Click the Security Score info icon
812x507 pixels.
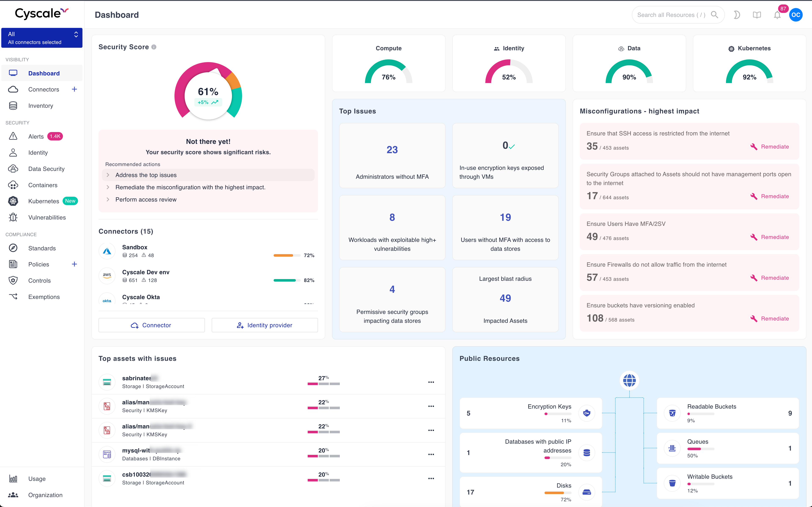(x=154, y=47)
